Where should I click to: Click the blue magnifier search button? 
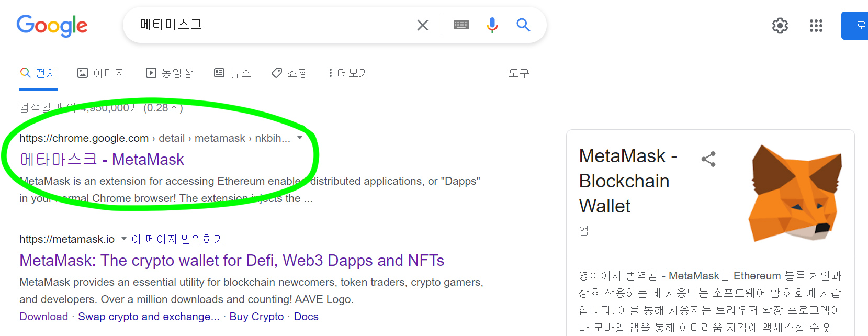[523, 25]
